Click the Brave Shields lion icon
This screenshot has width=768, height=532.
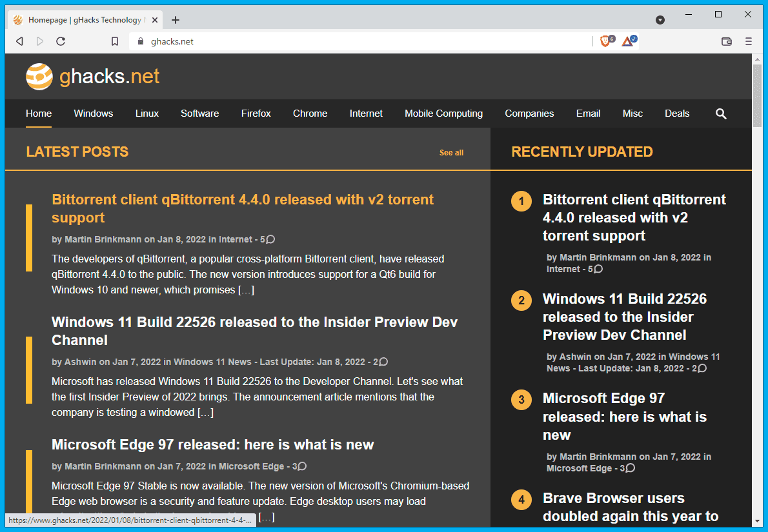click(605, 41)
